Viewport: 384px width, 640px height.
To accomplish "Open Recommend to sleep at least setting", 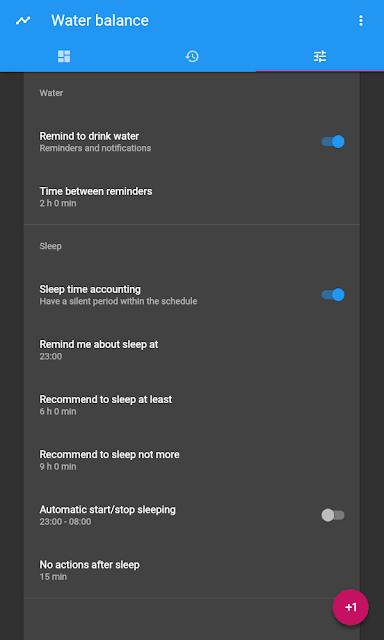I will pyautogui.click(x=192, y=405).
